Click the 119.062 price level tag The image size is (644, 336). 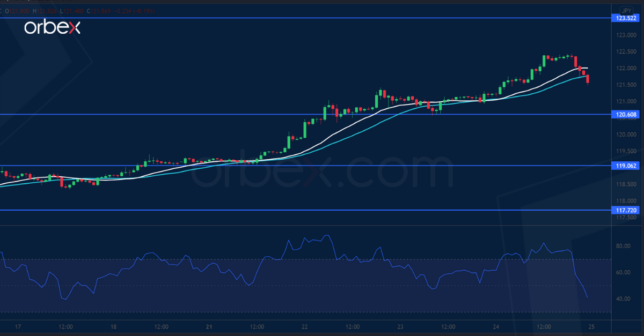coord(626,167)
